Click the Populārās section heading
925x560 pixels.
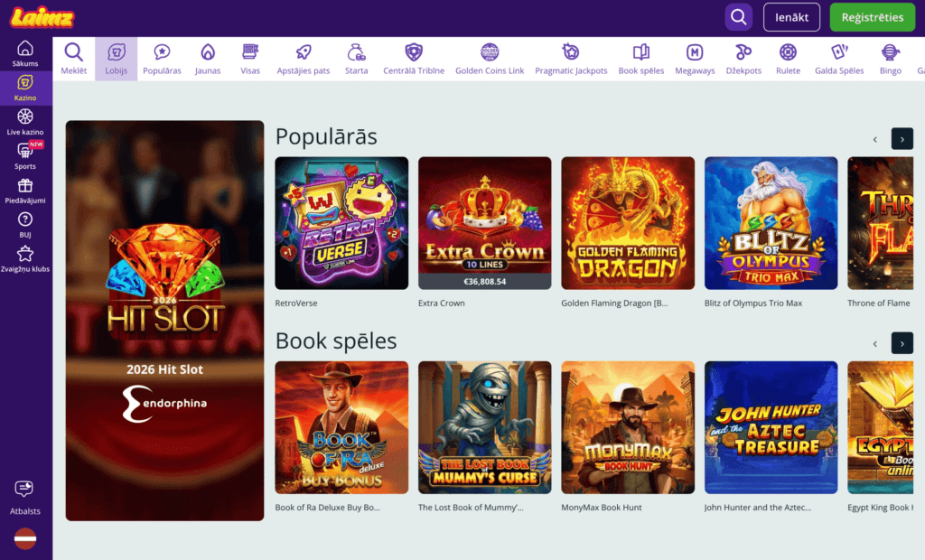coord(326,136)
